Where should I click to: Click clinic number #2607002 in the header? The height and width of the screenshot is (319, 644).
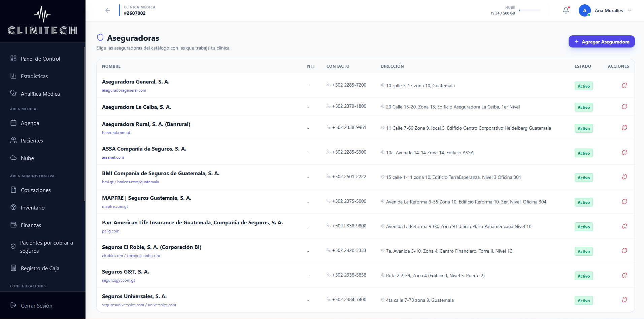(x=135, y=13)
